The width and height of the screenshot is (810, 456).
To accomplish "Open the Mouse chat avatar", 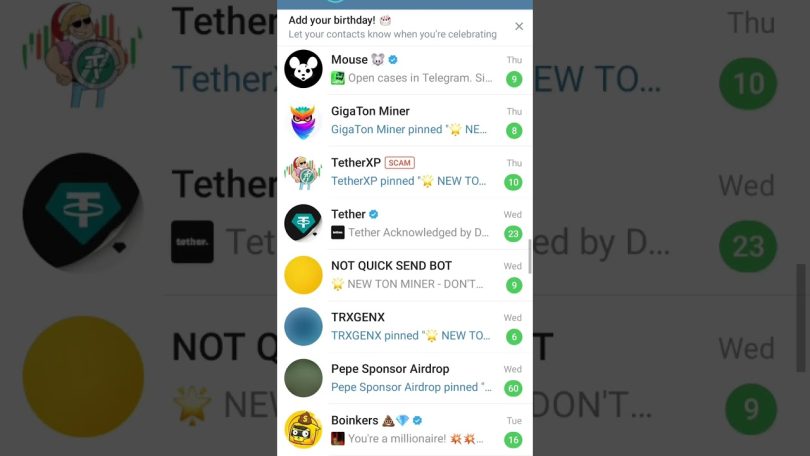I will tap(303, 69).
